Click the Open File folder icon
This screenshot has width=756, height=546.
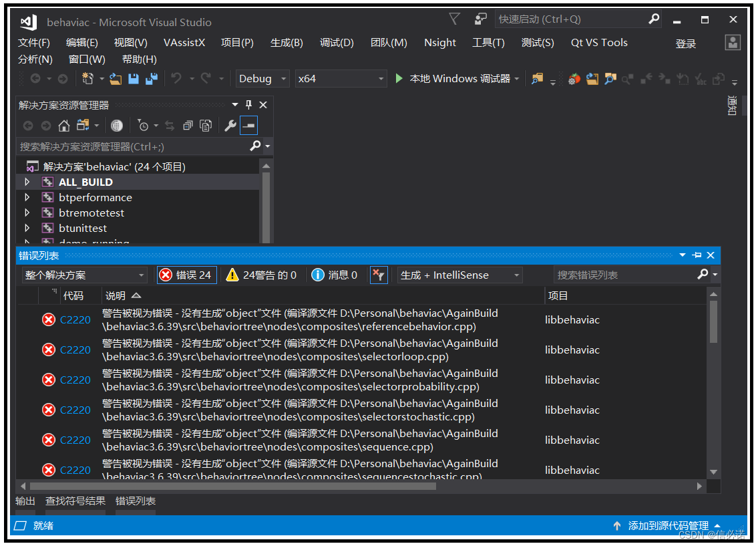116,79
